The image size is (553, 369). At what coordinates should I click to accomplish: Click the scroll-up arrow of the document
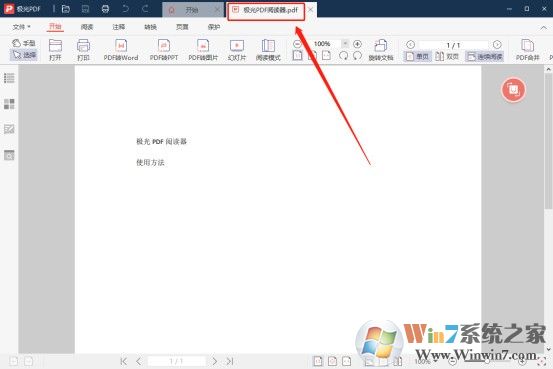(x=548, y=69)
